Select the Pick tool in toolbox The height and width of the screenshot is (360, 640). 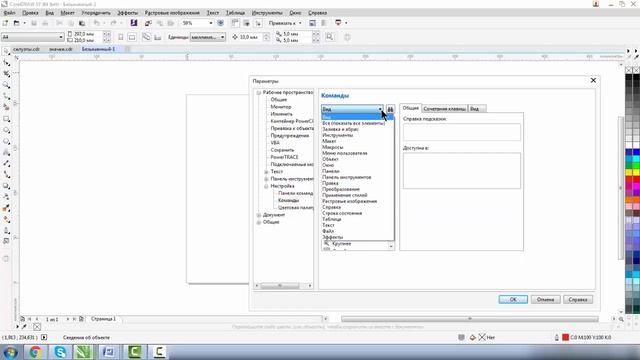pyautogui.click(x=6, y=51)
